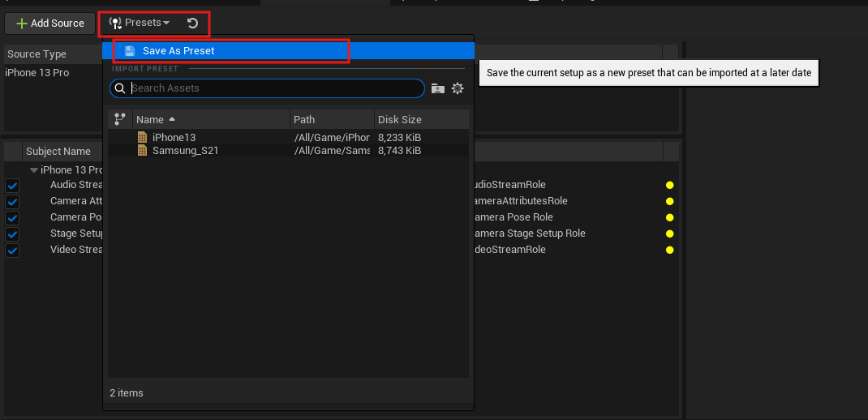Image resolution: width=868 pixels, height=420 pixels.
Task: Collapse the iPhone 13 Pro subject tree
Action: coord(34,170)
